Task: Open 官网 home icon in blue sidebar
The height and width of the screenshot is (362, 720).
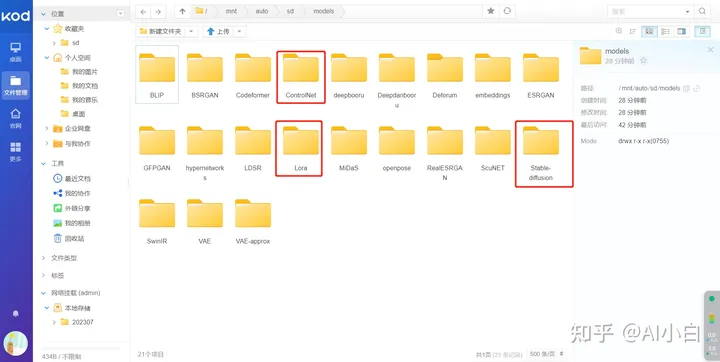Action: point(16,119)
